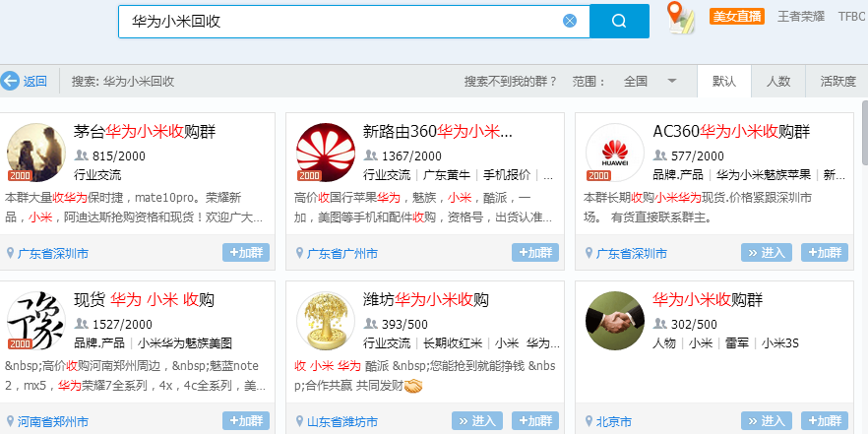The width and height of the screenshot is (868, 434).
Task: Join 现货 华为 小米 收购 with +加群
Action: [x=246, y=421]
